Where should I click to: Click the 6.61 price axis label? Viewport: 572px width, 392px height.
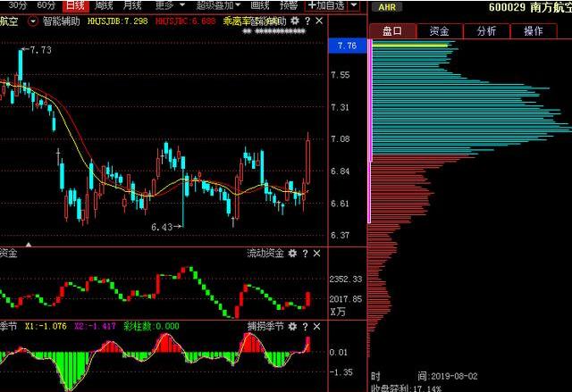[340, 204]
